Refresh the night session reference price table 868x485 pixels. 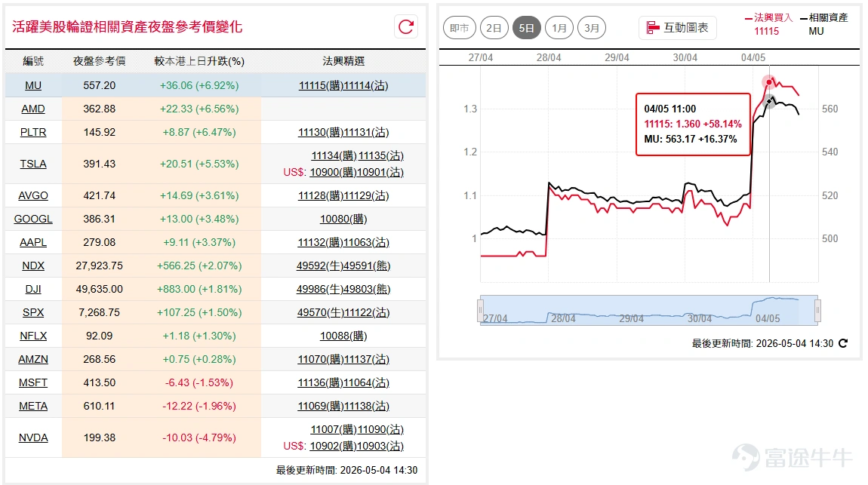point(406,26)
